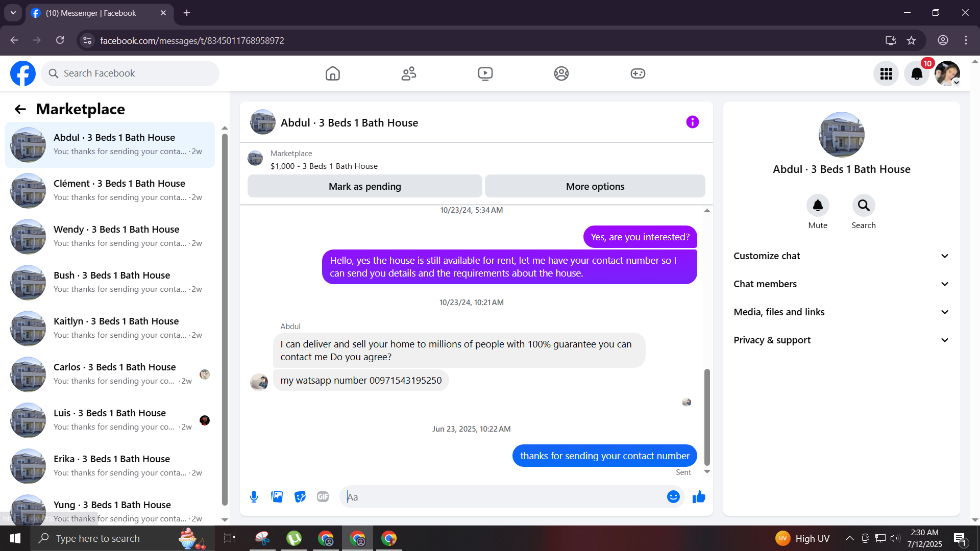Image resolution: width=980 pixels, height=551 pixels.
Task: Send a thumbs-up like
Action: pyautogui.click(x=699, y=496)
